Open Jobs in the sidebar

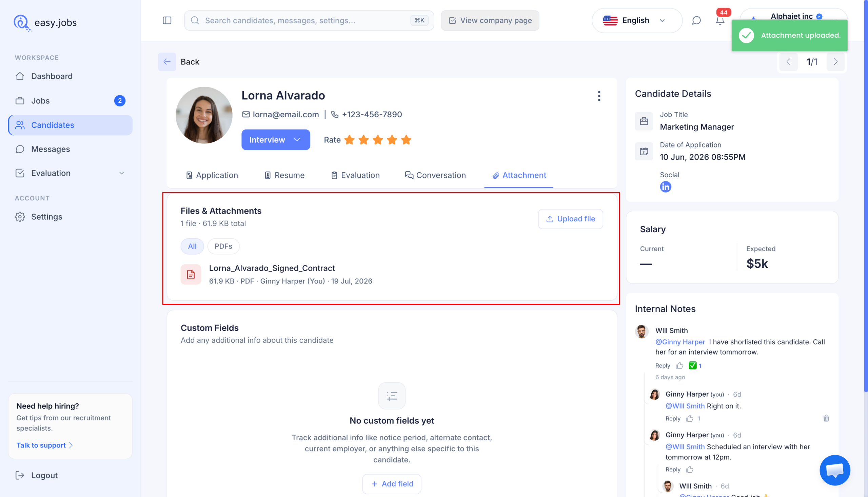(70, 101)
